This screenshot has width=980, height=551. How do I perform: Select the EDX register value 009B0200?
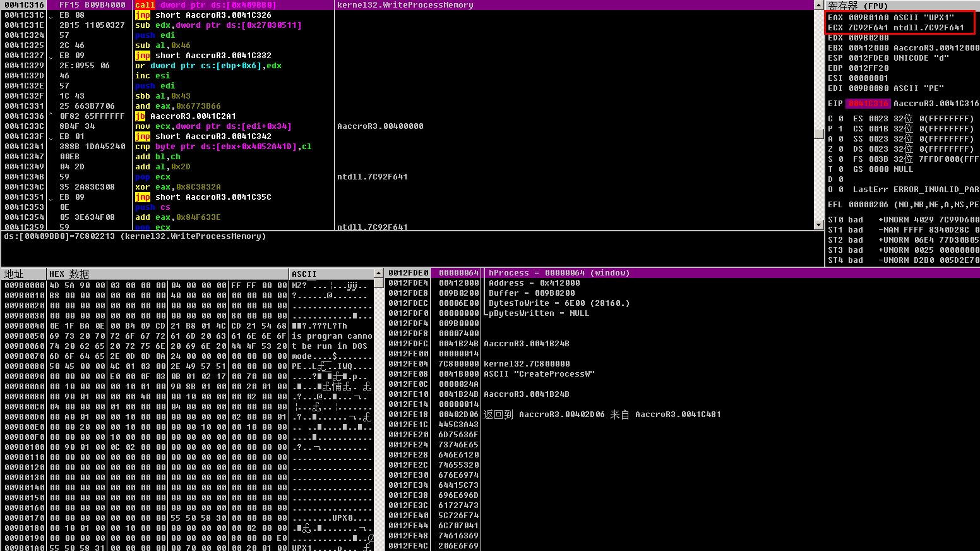(868, 38)
